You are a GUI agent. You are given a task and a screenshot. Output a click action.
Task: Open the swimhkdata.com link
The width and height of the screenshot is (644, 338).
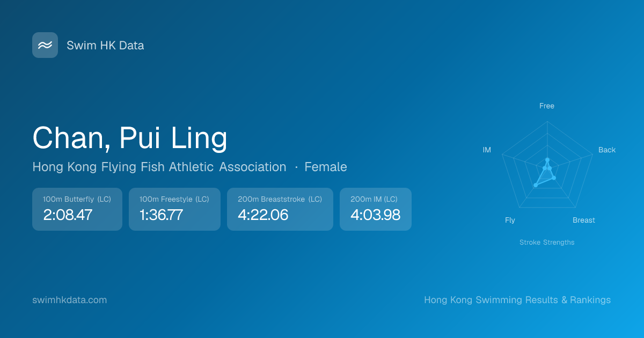pyautogui.click(x=70, y=300)
